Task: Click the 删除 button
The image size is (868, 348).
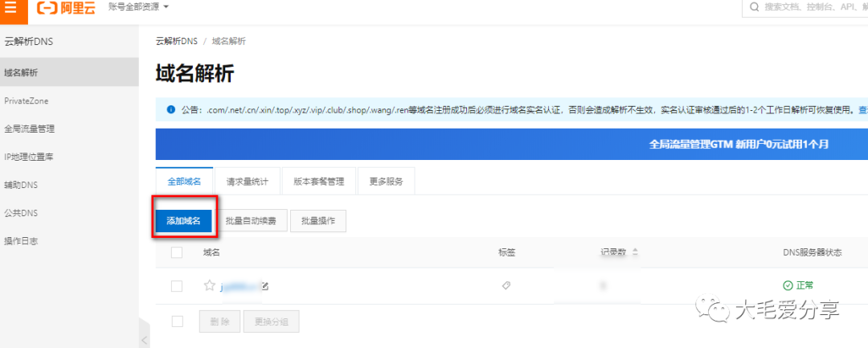Action: click(219, 321)
